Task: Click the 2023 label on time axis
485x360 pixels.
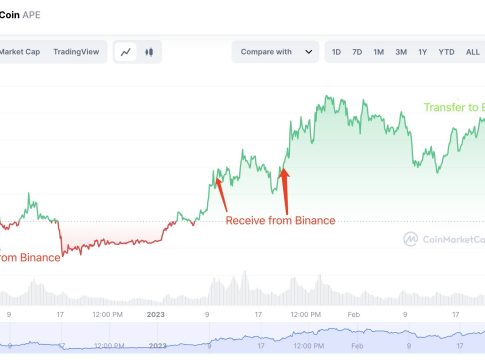Action: click(x=156, y=314)
